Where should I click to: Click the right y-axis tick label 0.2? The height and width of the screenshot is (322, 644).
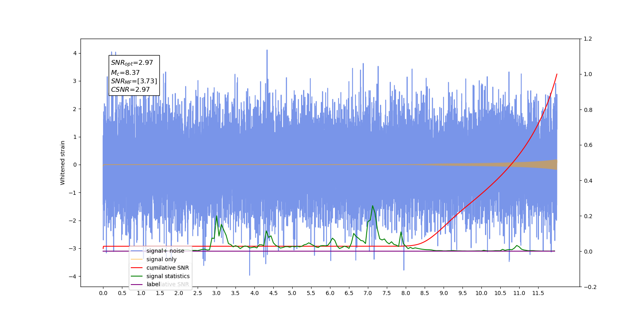point(588,216)
